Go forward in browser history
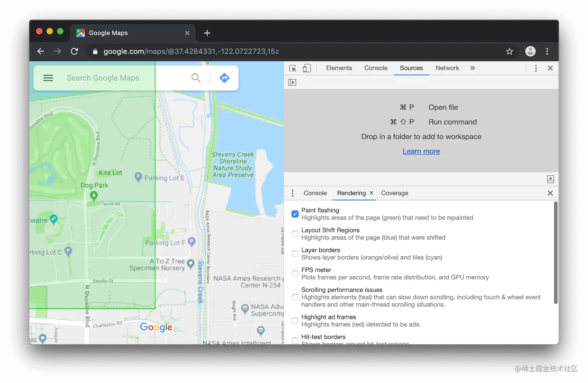 point(58,51)
